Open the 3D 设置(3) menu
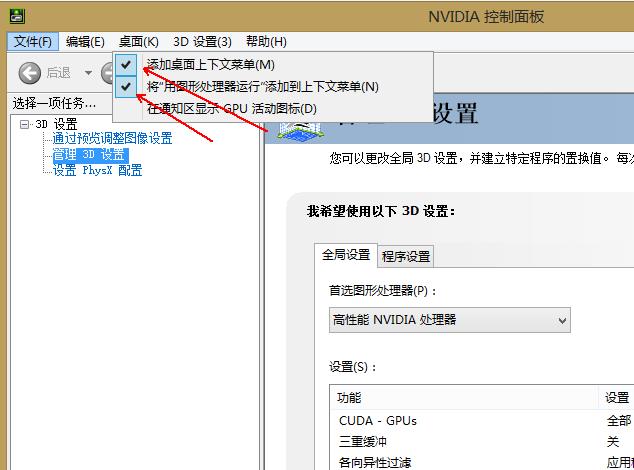Screen dimensions: 634x470 point(202,41)
